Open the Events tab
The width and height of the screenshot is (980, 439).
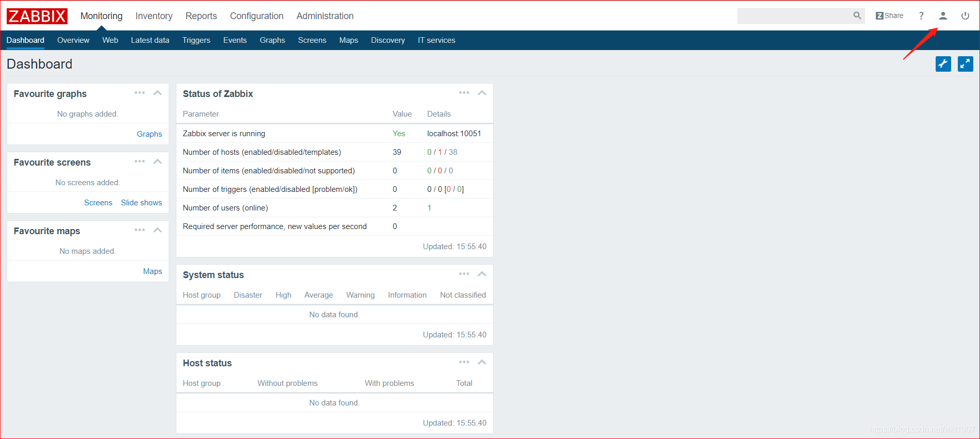point(235,40)
